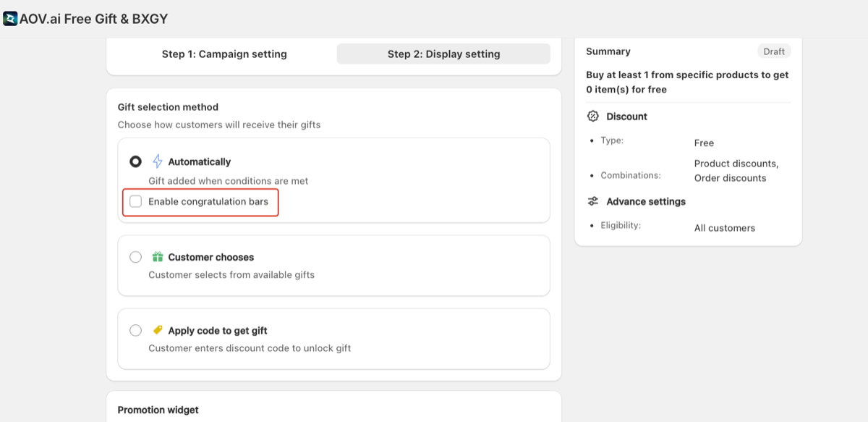
Task: Click the AOV.ai Free Gift & BXGY title
Action: click(x=94, y=19)
